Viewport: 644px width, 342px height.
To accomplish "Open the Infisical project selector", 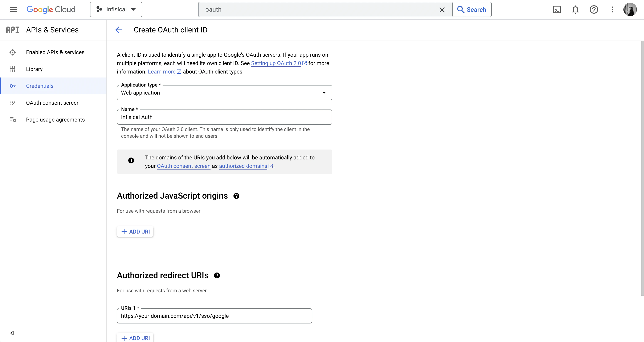I will pyautogui.click(x=116, y=9).
